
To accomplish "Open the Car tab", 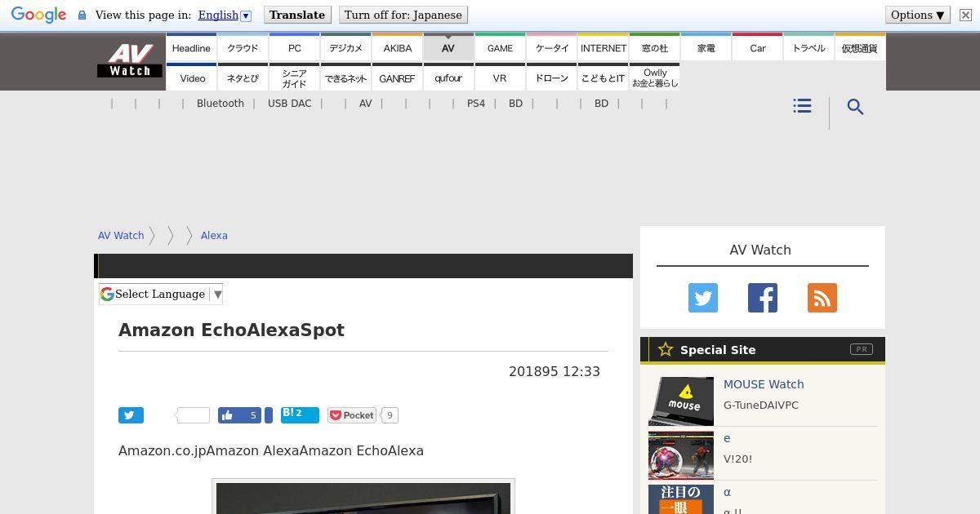I will 758,48.
